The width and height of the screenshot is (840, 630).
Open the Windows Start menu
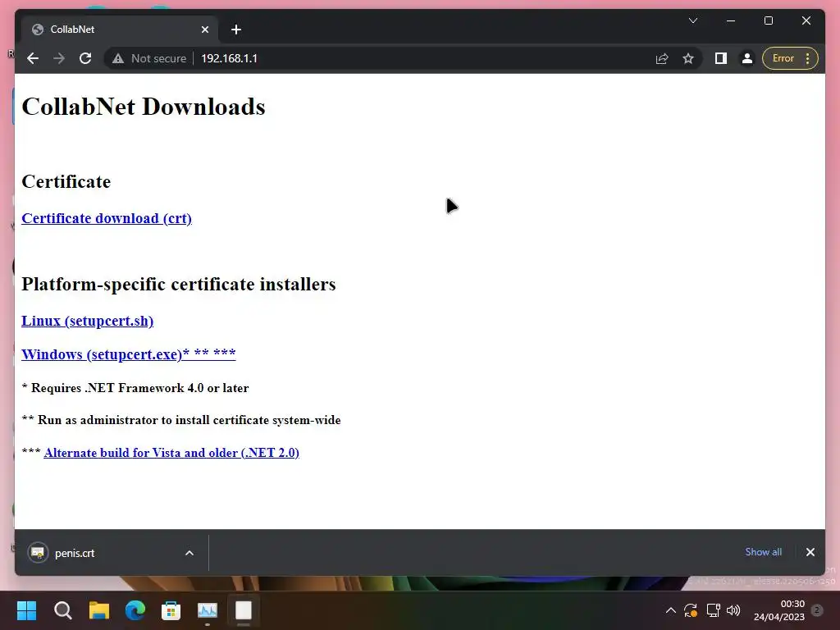coord(26,610)
